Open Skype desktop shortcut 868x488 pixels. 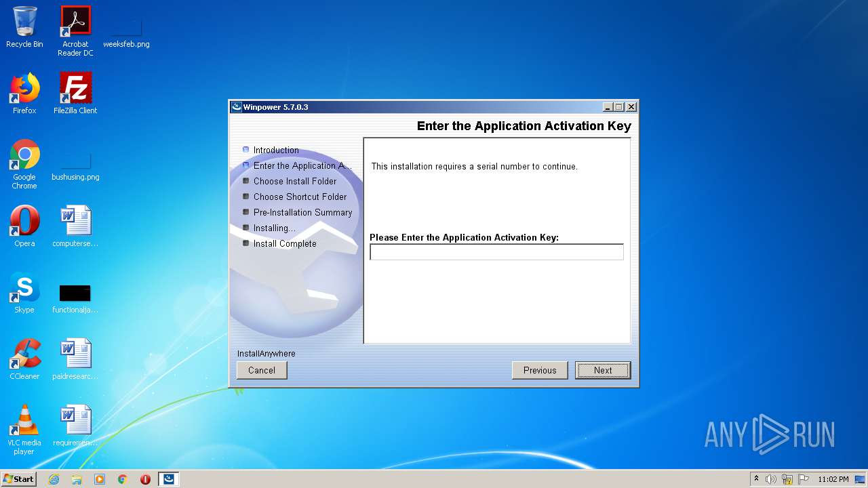pyautogui.click(x=24, y=293)
